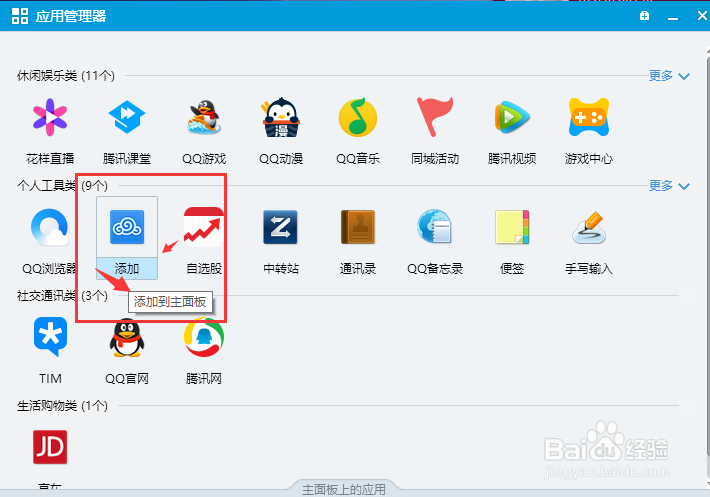Click the pin window icon in title bar
Image resolution: width=710 pixels, height=497 pixels.
click(x=644, y=16)
